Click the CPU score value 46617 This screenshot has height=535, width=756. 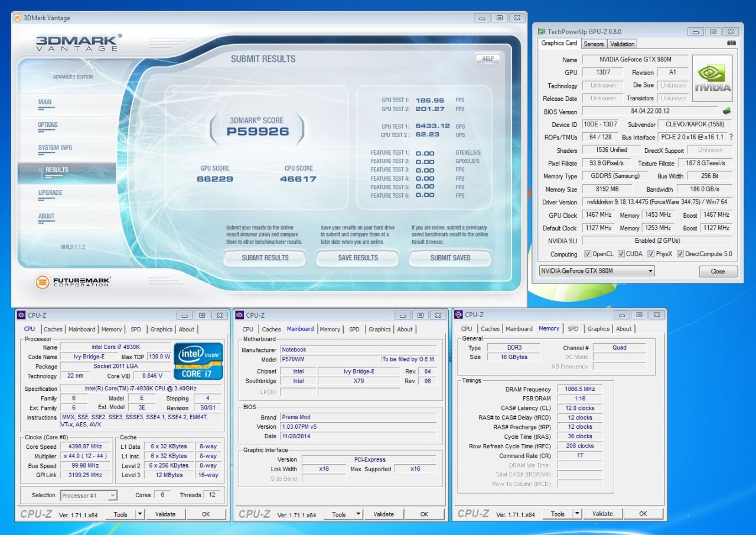[x=298, y=179]
